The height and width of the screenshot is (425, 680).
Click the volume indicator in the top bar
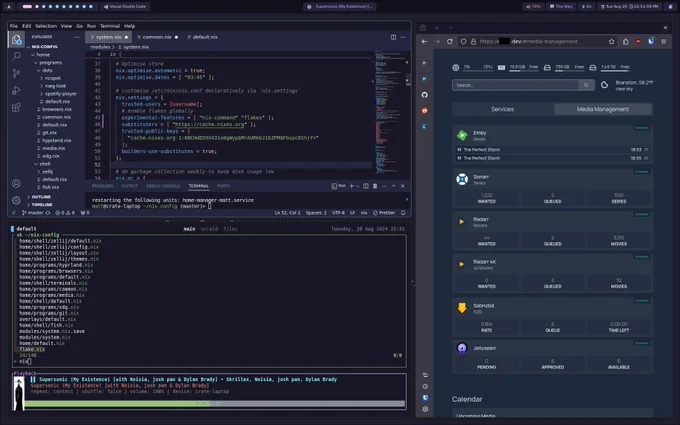pos(533,7)
